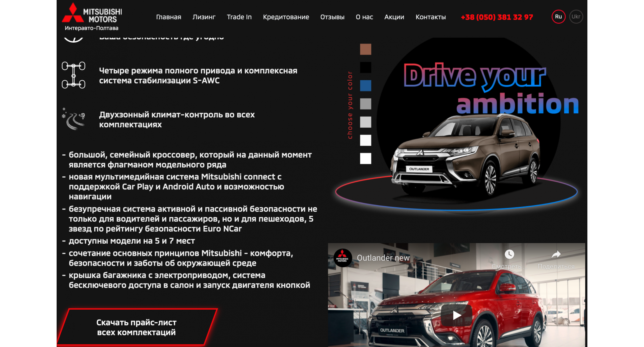Click the Mitsubishi Motors logo
Screen dimensions: 644x347
[92, 13]
